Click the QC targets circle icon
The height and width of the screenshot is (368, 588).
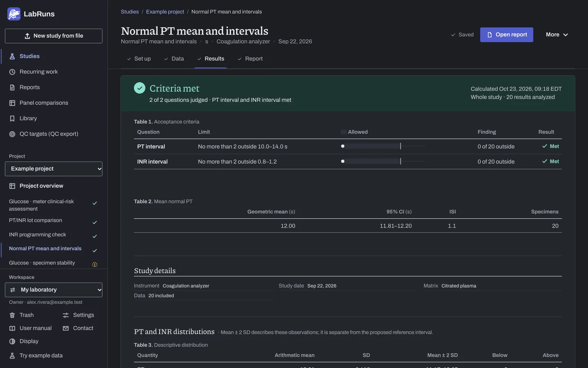coord(12,134)
